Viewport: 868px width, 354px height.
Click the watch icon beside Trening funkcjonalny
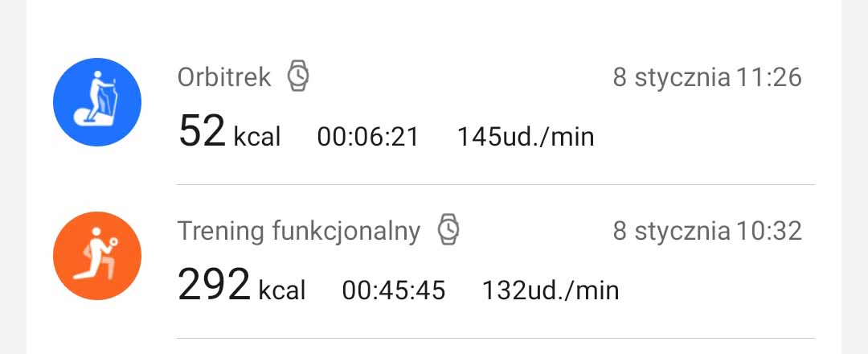click(x=448, y=230)
